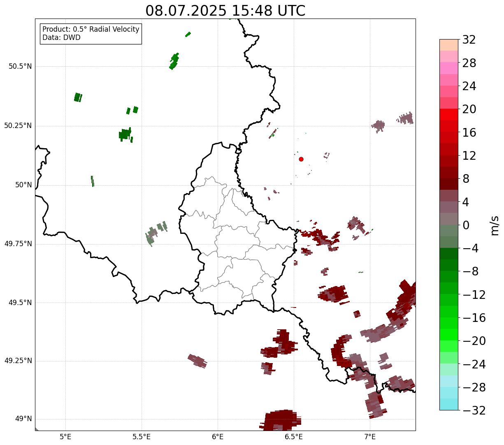Click the 7°E longitude label

pyautogui.click(x=370, y=436)
